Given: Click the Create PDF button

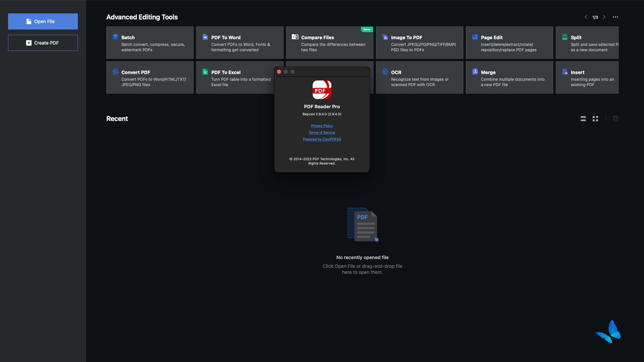Looking at the screenshot, I should 43,43.
